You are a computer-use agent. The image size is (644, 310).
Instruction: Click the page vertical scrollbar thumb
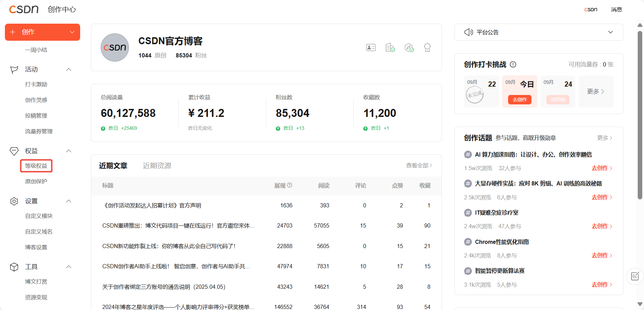[x=640, y=115]
